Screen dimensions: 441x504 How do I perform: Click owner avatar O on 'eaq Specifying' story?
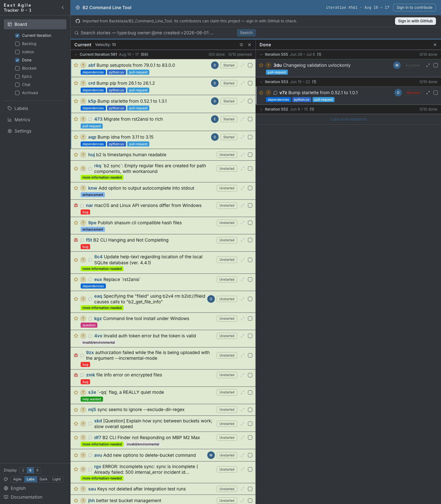pos(211,299)
